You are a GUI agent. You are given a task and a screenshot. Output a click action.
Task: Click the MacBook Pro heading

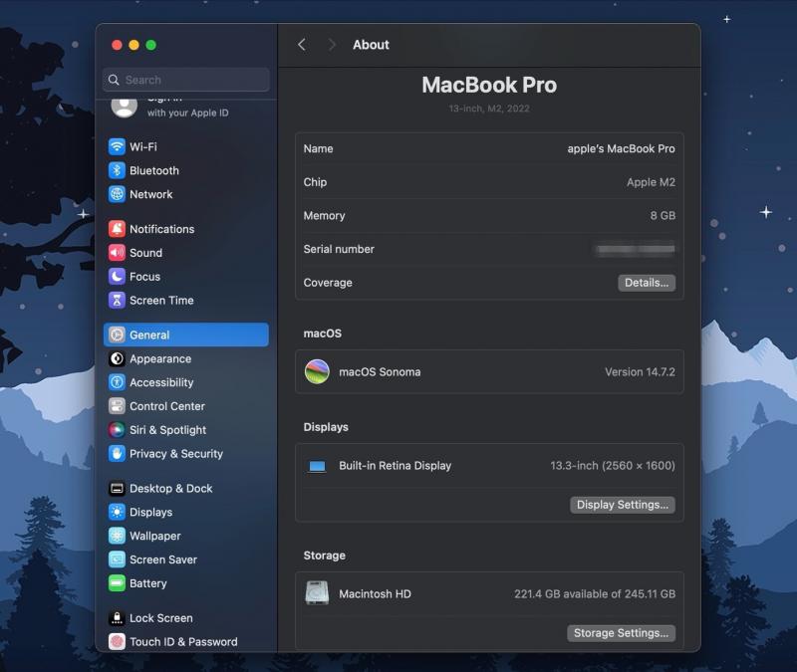tap(489, 85)
